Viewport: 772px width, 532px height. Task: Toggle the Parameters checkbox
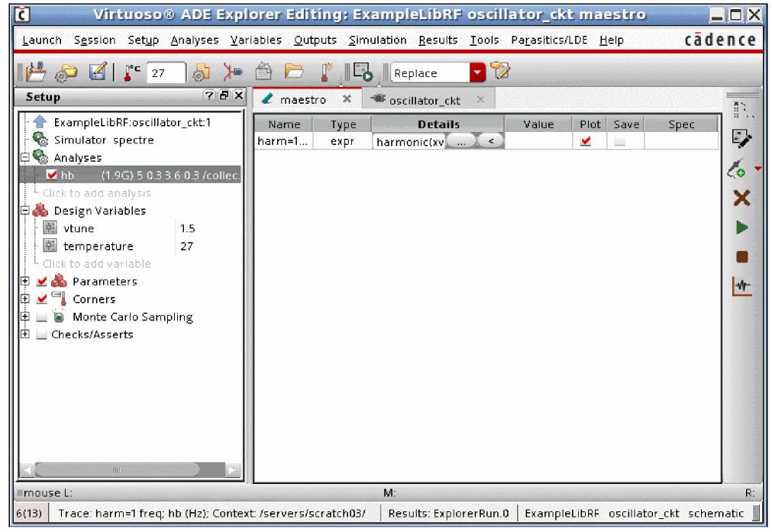(x=42, y=282)
